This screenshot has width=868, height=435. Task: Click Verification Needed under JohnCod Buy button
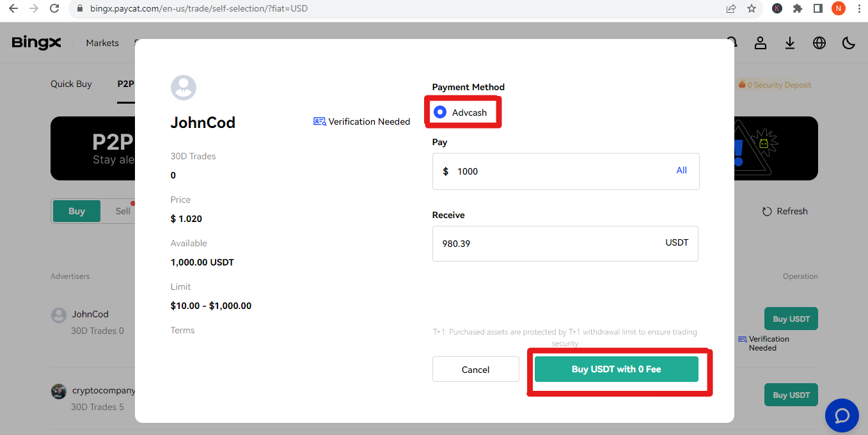coord(764,344)
